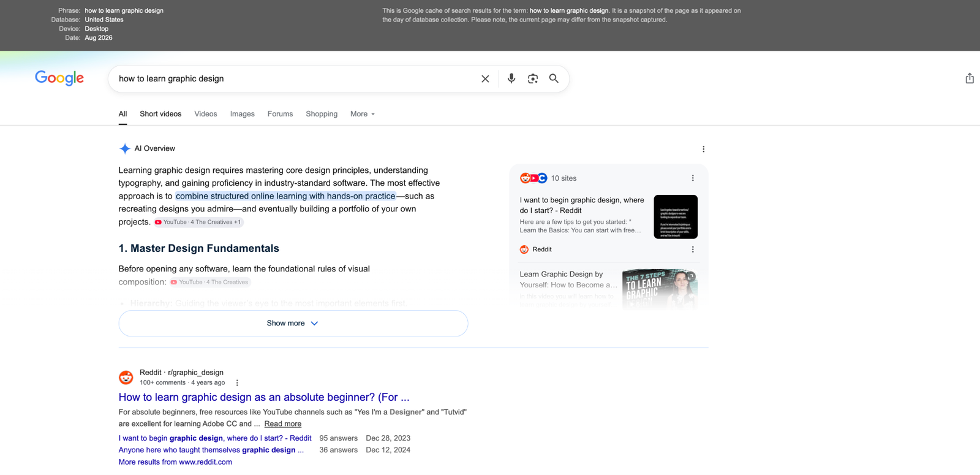Open the Short videos tab
Viewport: 980px width, 475px height.
(x=160, y=114)
